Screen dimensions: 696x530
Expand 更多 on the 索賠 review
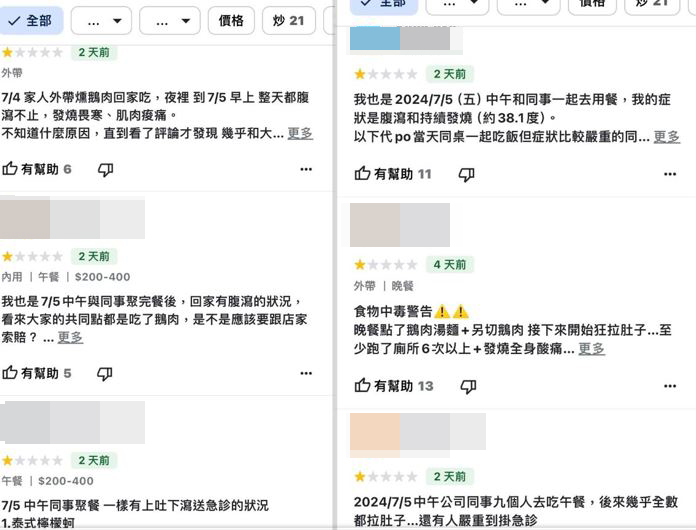click(70, 337)
